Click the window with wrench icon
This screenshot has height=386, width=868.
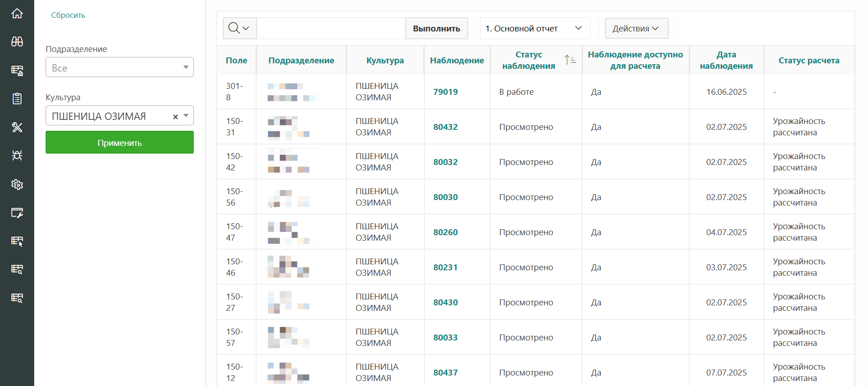click(x=17, y=213)
